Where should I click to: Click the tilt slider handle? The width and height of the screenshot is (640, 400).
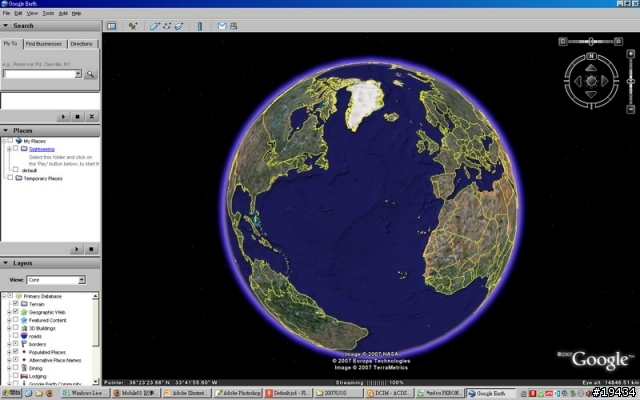pos(591,41)
